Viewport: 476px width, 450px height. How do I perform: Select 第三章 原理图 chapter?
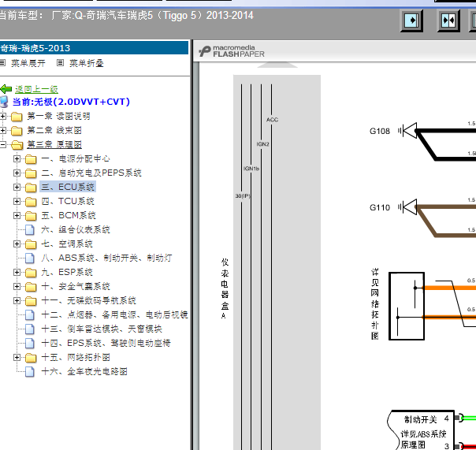(54, 144)
